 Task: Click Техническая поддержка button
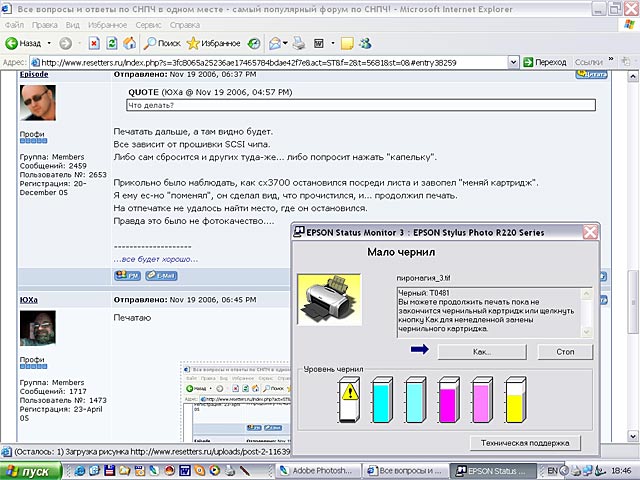point(525,443)
